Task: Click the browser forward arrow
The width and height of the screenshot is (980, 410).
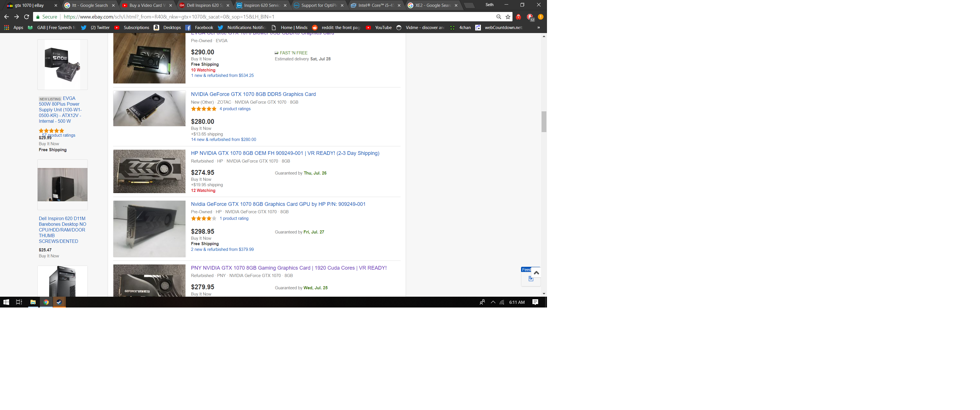Action: click(16, 17)
